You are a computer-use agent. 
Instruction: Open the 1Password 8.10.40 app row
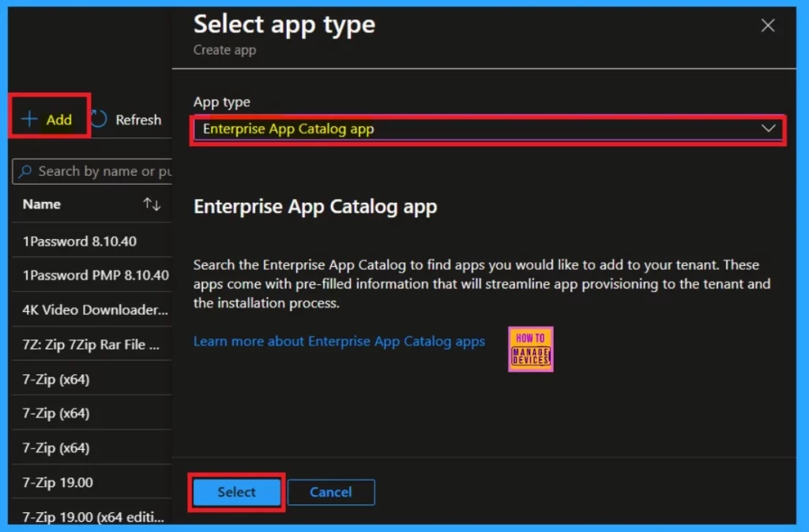(x=92, y=242)
